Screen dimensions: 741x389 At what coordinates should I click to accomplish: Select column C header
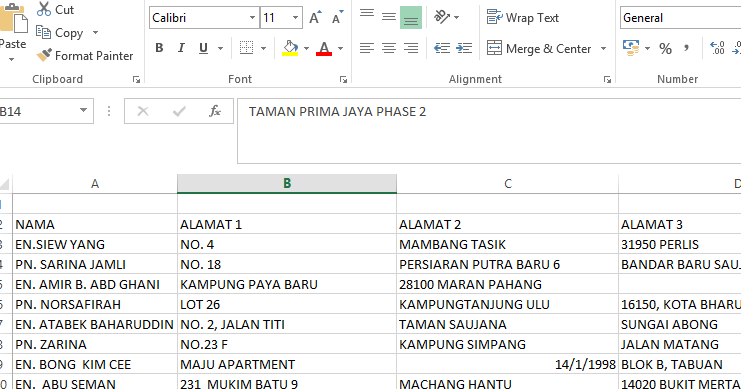click(x=508, y=184)
